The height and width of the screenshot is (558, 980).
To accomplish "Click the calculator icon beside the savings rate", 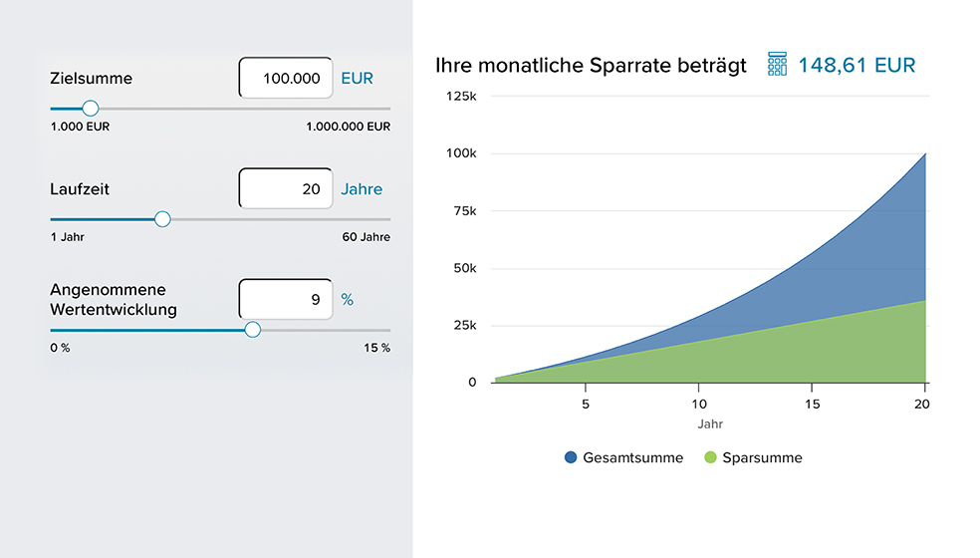I will coord(778,65).
